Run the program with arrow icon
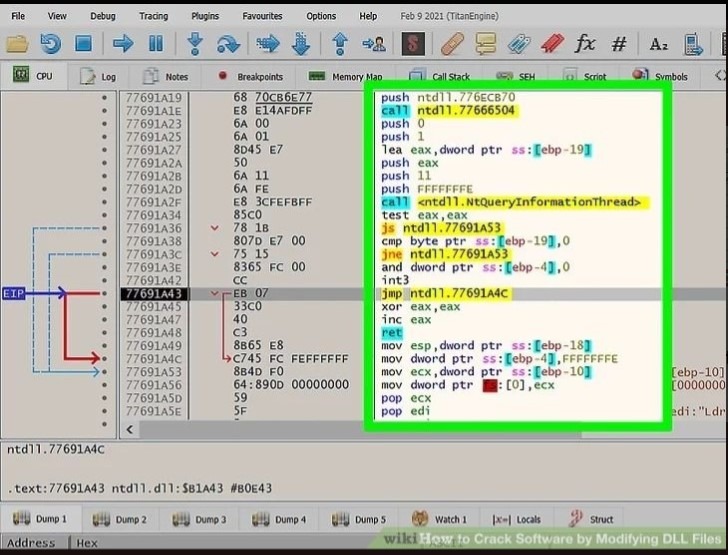This screenshot has height=555, width=728. click(123, 44)
